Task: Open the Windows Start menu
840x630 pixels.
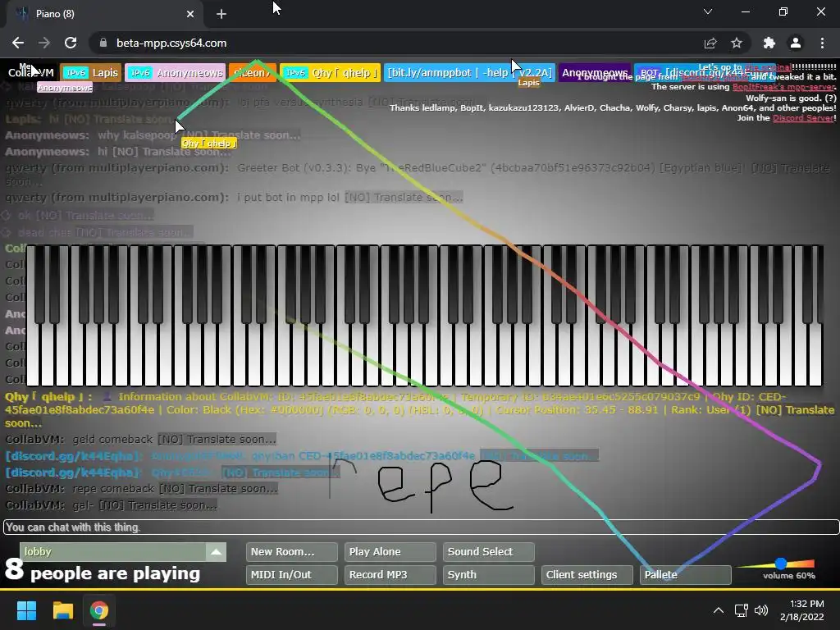Action: pos(26,610)
